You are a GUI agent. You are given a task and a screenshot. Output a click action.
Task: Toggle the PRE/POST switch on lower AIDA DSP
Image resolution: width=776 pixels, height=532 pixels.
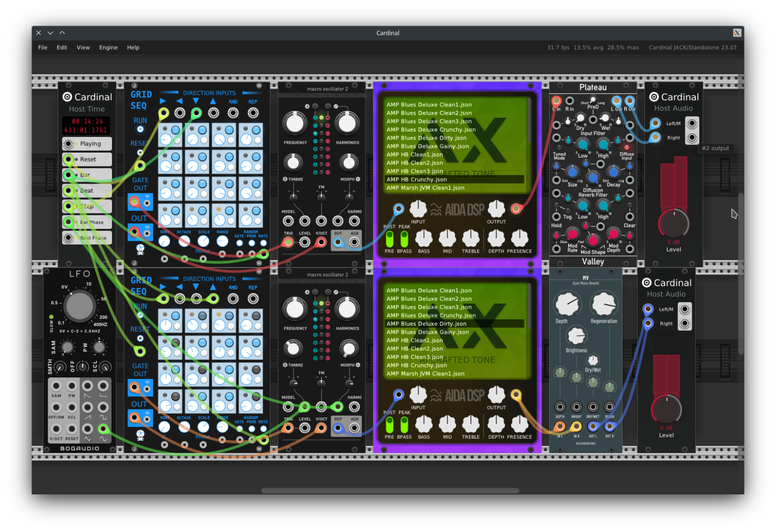coord(390,425)
